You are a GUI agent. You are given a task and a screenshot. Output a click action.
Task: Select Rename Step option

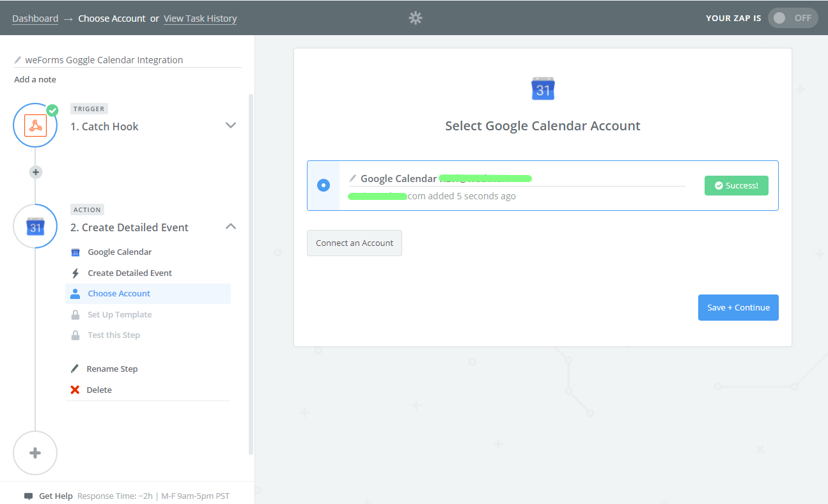[112, 369]
